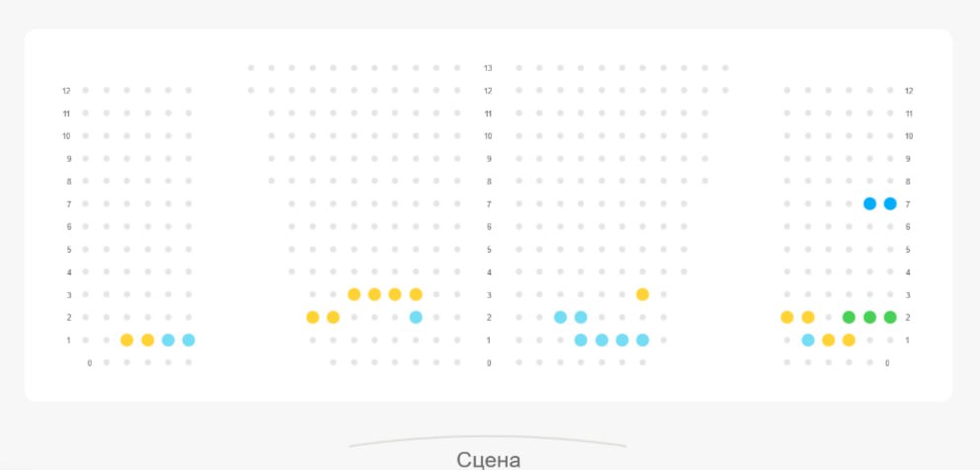
Task: Select the left dark-blue seat in row 7
Action: point(869,203)
